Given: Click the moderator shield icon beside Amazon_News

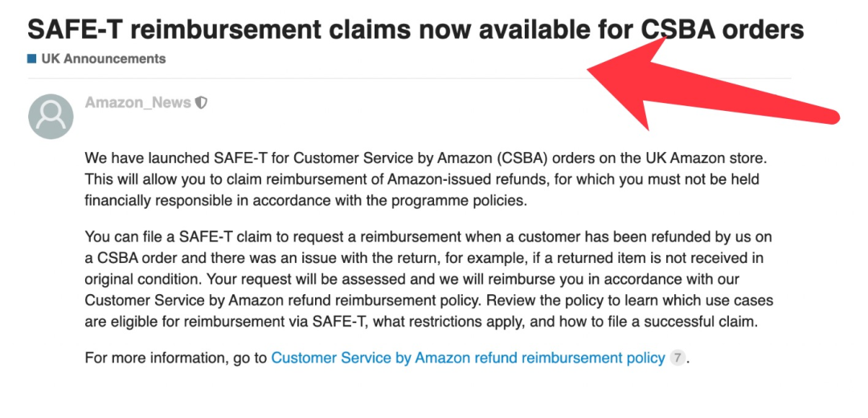Looking at the screenshot, I should tap(202, 103).
